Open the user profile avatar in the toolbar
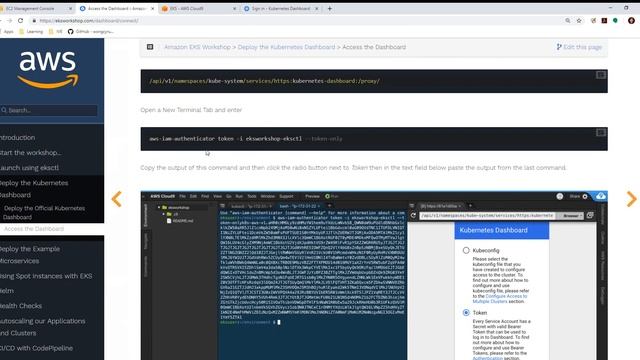This screenshot has height=360, width=640. coord(631,20)
